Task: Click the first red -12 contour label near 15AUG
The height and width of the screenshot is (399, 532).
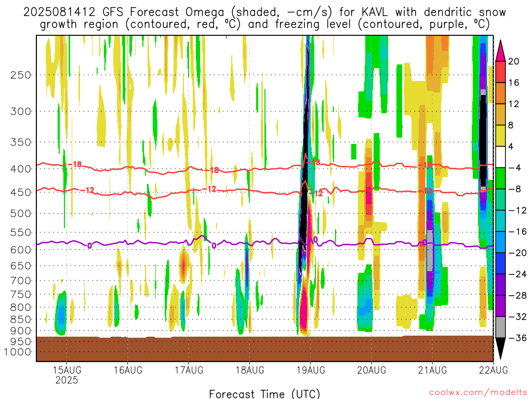Action: (x=87, y=190)
